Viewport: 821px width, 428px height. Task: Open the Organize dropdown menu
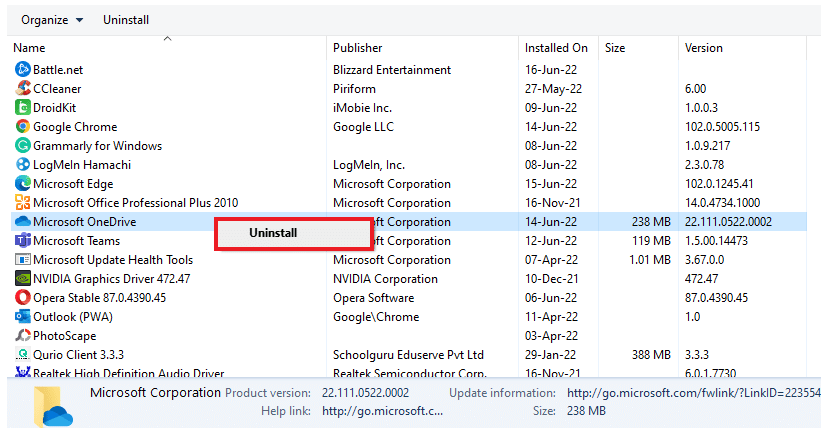[x=52, y=20]
